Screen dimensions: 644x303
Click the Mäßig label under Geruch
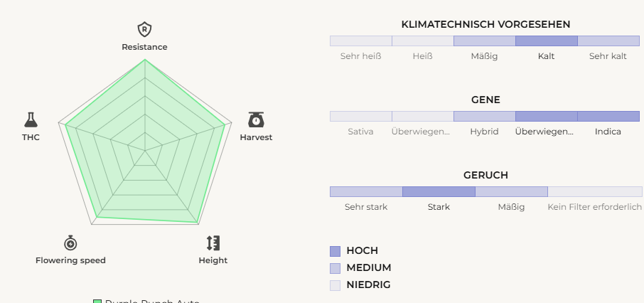(x=511, y=207)
